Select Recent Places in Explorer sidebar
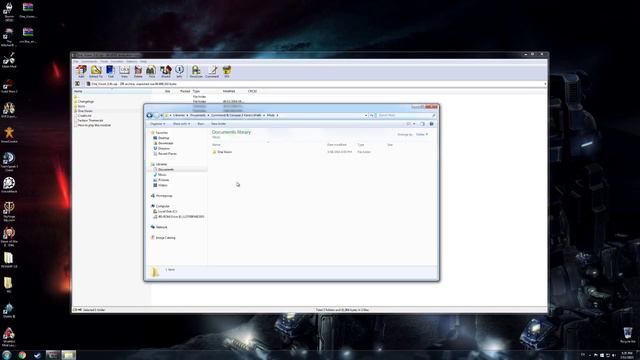Viewport: 640px width, 360px height. click(167, 154)
